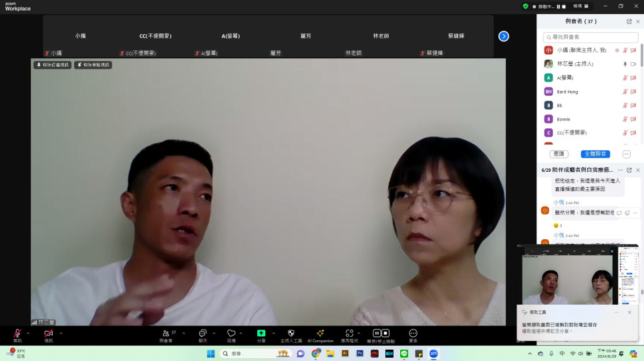Select Bard Hung in participants list
The height and width of the screenshot is (361, 644).
[x=567, y=92]
